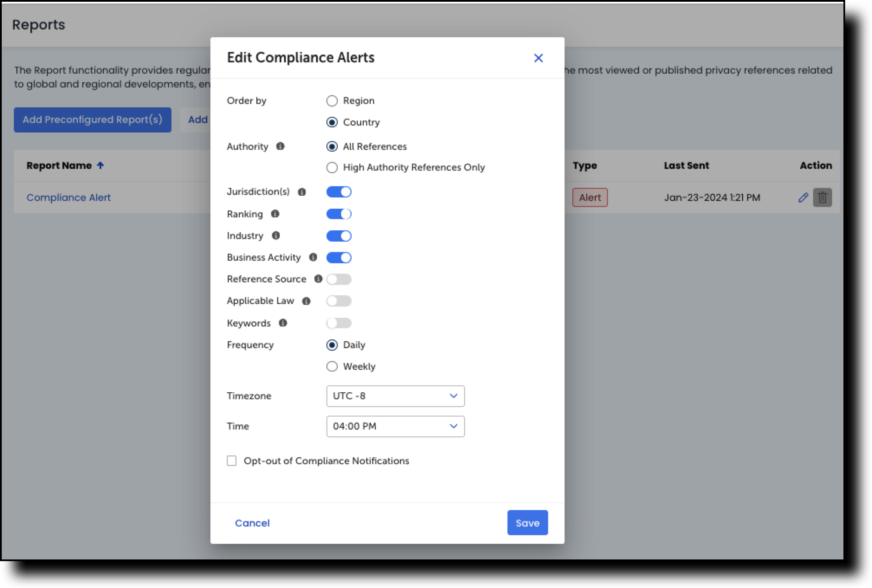This screenshot has height=588, width=872.
Task: Turn off the Jurisdiction(s) toggle
Action: pyautogui.click(x=339, y=192)
